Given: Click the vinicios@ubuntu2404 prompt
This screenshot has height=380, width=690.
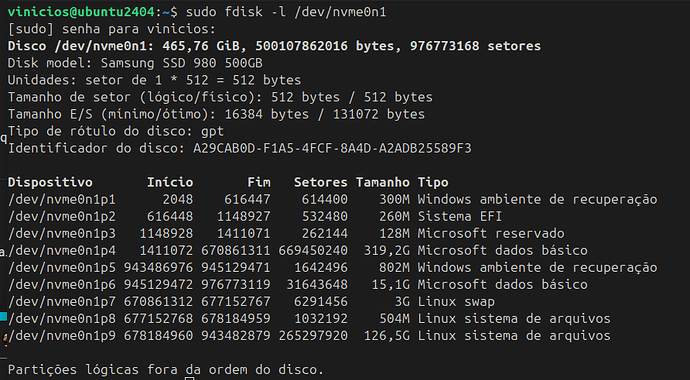Looking at the screenshot, I should 81,12.
